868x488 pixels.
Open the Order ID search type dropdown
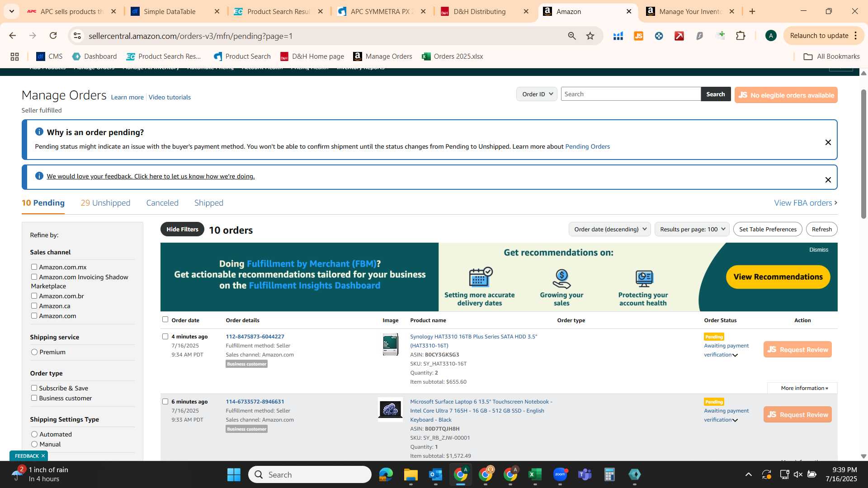tap(537, 94)
